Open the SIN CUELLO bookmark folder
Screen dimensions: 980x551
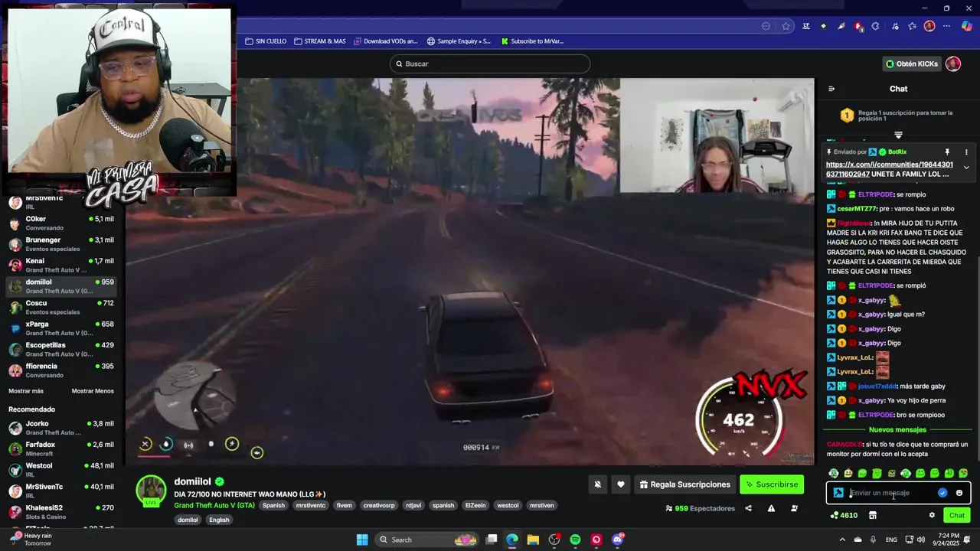(266, 41)
